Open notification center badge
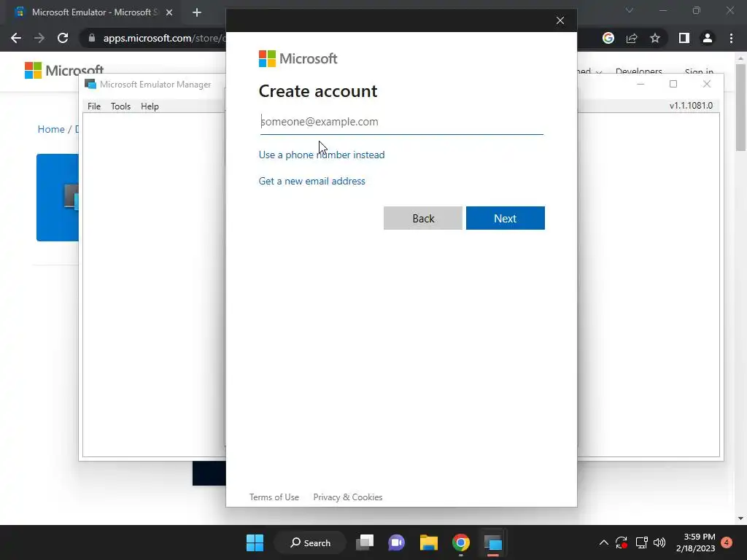This screenshot has width=747, height=560. point(727,542)
